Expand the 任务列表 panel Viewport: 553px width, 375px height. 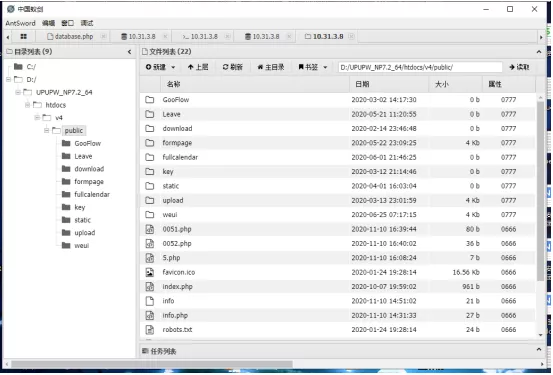click(539, 349)
